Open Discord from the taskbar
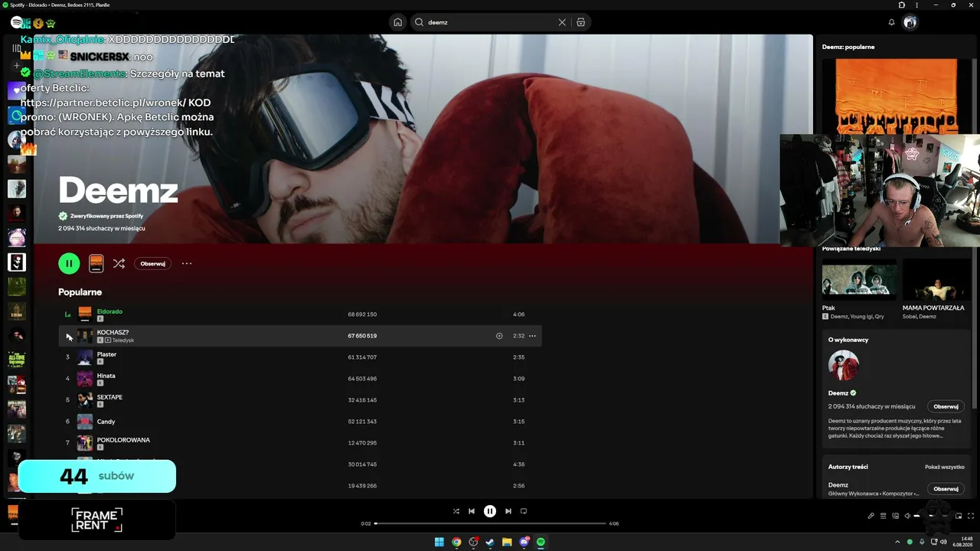The image size is (980, 551). (x=524, y=542)
